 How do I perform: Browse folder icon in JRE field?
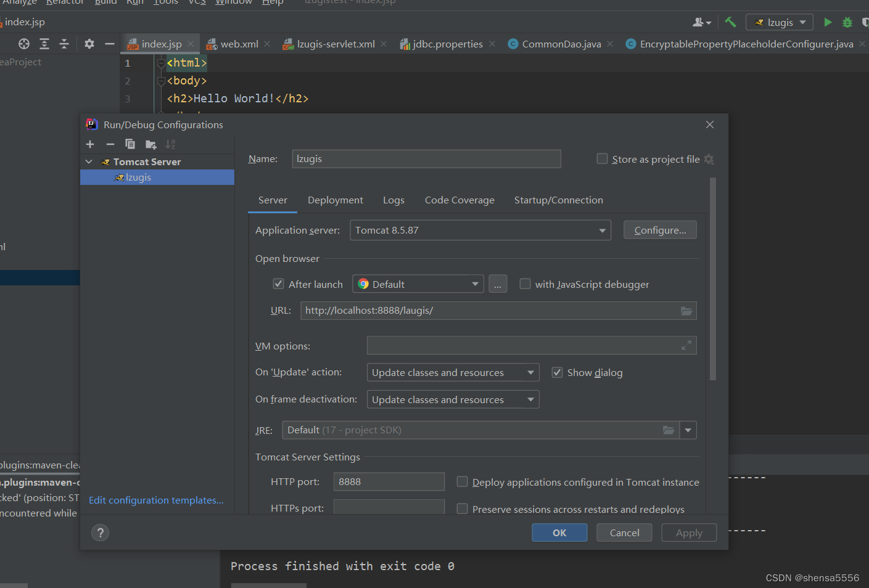669,430
